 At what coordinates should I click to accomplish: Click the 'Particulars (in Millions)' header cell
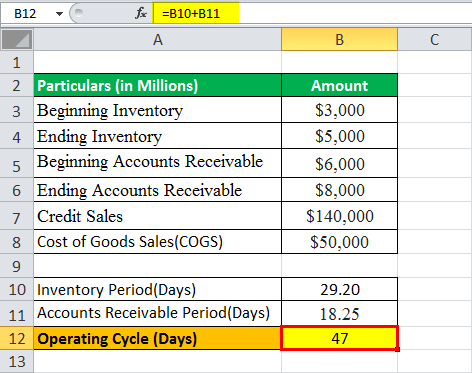coord(158,85)
